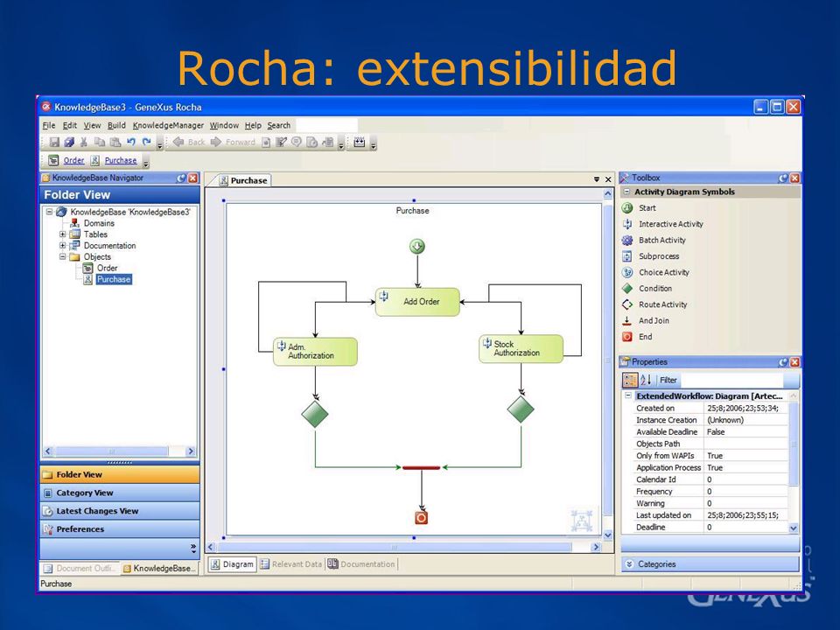The height and width of the screenshot is (630, 840).
Task: Open the Category View pane
Action: pyautogui.click(x=120, y=493)
